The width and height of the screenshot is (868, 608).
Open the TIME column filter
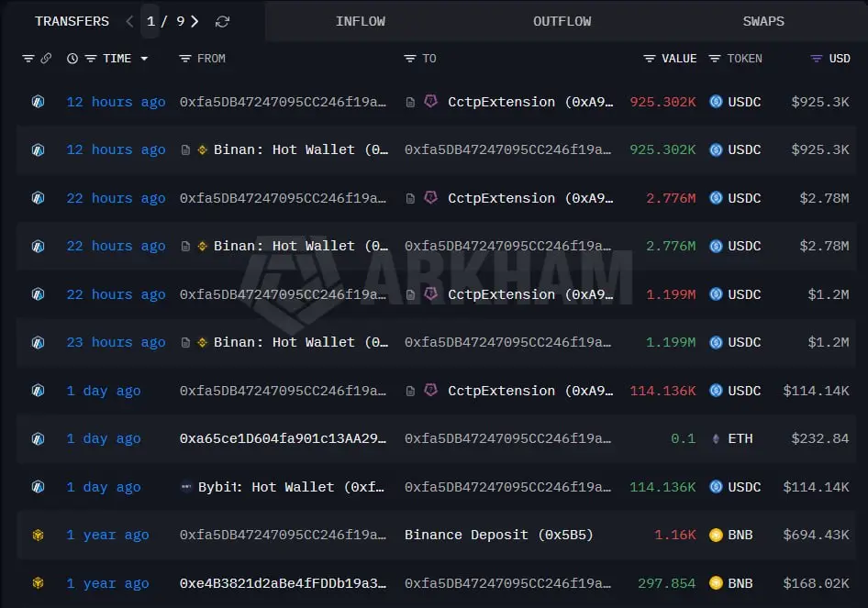(x=91, y=58)
